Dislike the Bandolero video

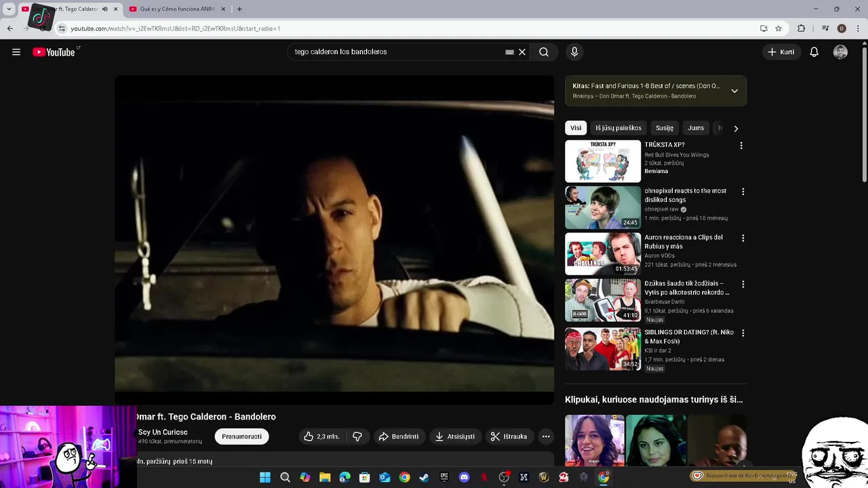[357, 436]
